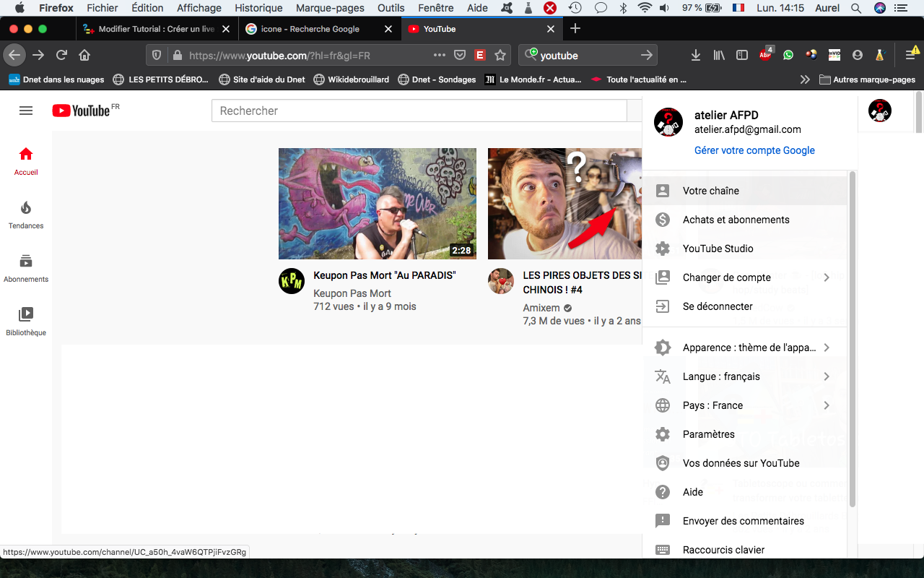Click Gérer votre compte Google link

click(x=754, y=150)
